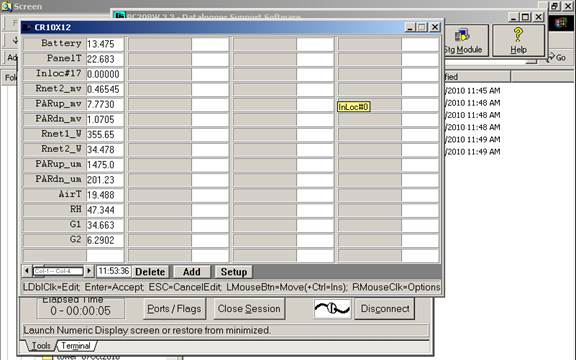Click the connection status plug icon
Screen dimensions: 576x360
click(332, 309)
